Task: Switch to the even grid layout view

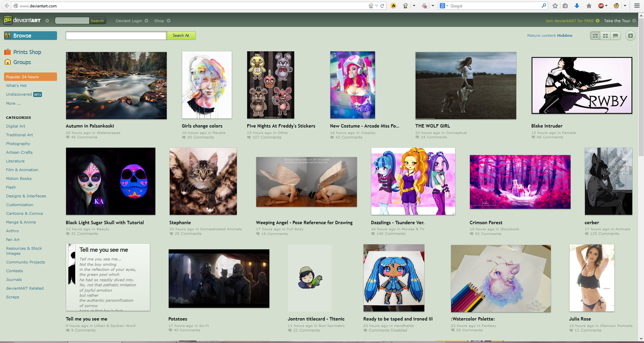Action: (x=605, y=36)
